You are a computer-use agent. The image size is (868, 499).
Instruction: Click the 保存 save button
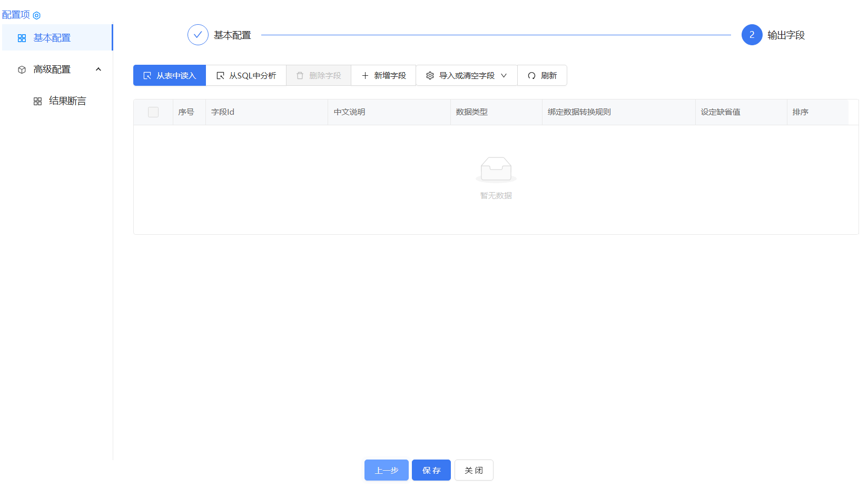click(x=431, y=470)
